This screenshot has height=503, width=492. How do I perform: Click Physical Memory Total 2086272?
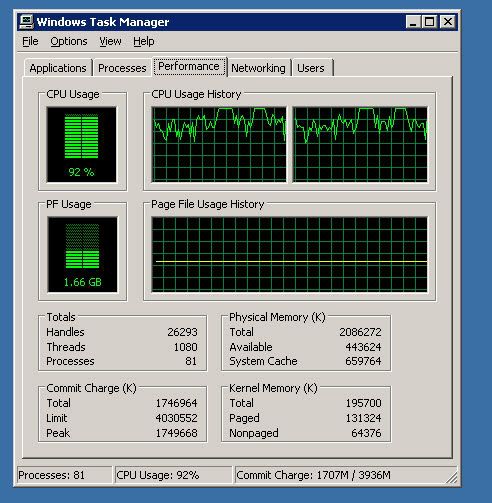pyautogui.click(x=360, y=332)
